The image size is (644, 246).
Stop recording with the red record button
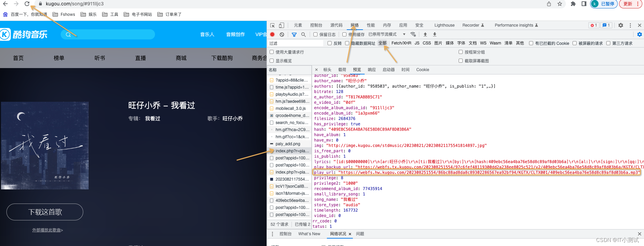(x=272, y=34)
